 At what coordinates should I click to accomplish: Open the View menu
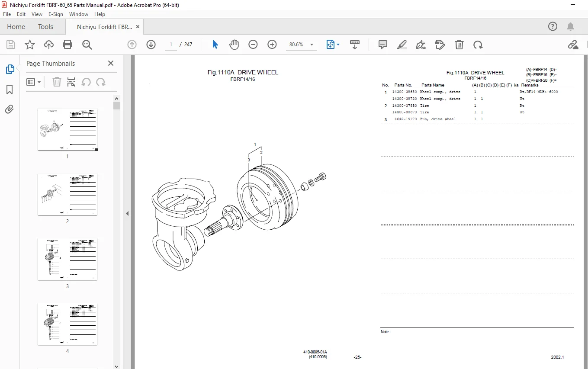(x=37, y=14)
